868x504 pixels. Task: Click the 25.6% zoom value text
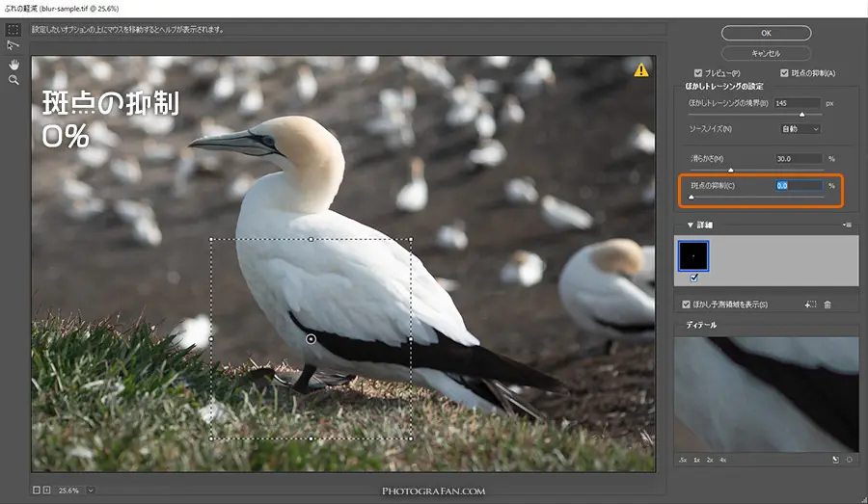click(68, 491)
